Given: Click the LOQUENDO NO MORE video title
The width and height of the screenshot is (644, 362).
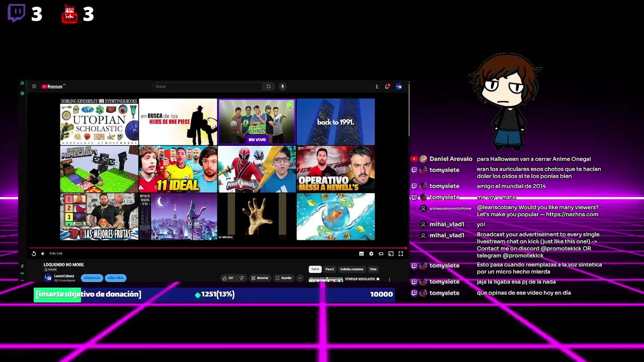Looking at the screenshot, I should [63, 264].
